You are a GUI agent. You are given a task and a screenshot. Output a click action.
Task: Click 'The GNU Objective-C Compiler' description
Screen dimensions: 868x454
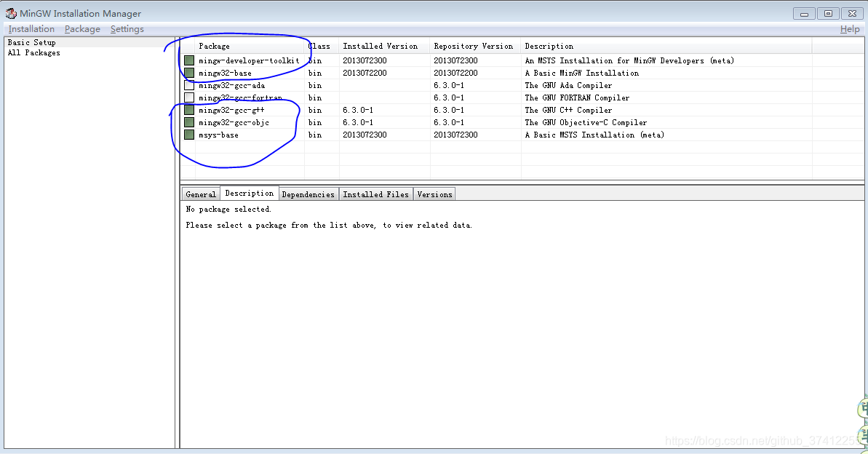point(586,122)
